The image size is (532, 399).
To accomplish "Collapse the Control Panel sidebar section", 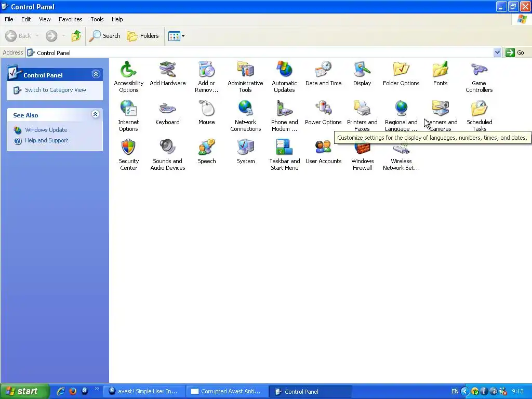I will click(x=96, y=74).
